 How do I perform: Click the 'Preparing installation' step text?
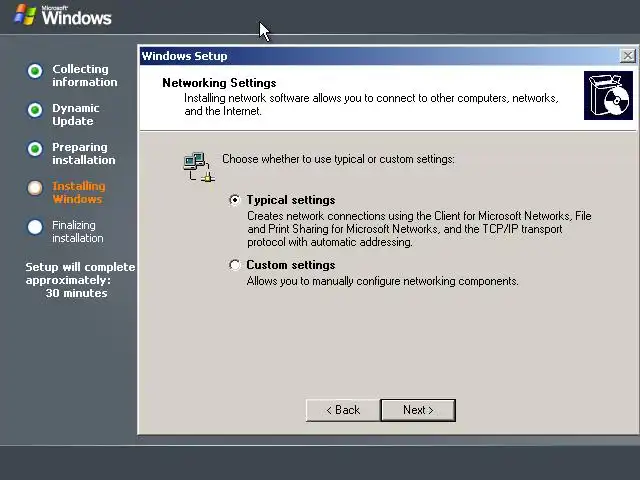[x=84, y=153]
